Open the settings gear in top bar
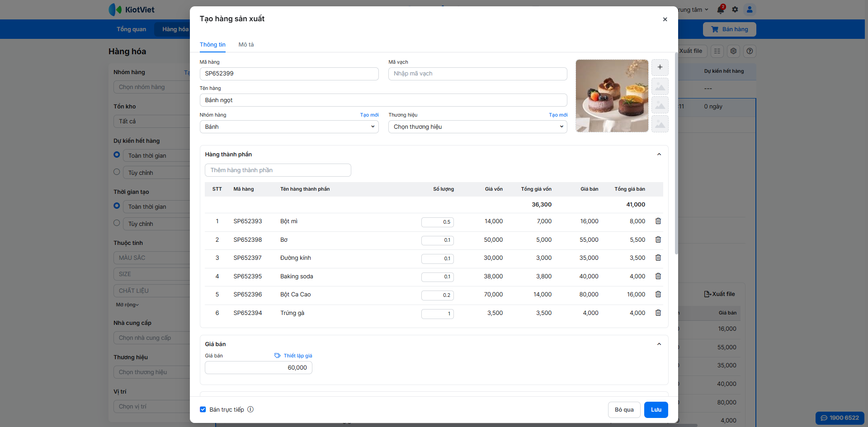868x427 pixels. point(735,9)
